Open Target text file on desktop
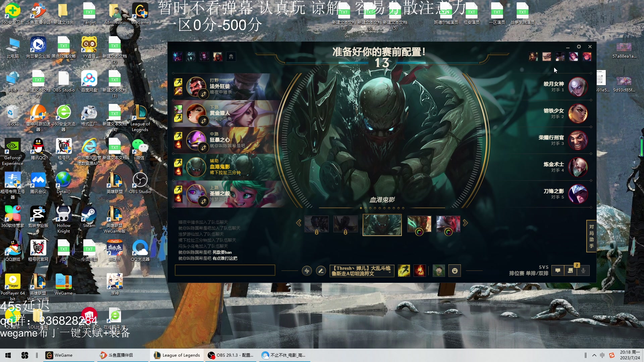Image resolution: width=644 pixels, height=362 pixels. [89, 14]
